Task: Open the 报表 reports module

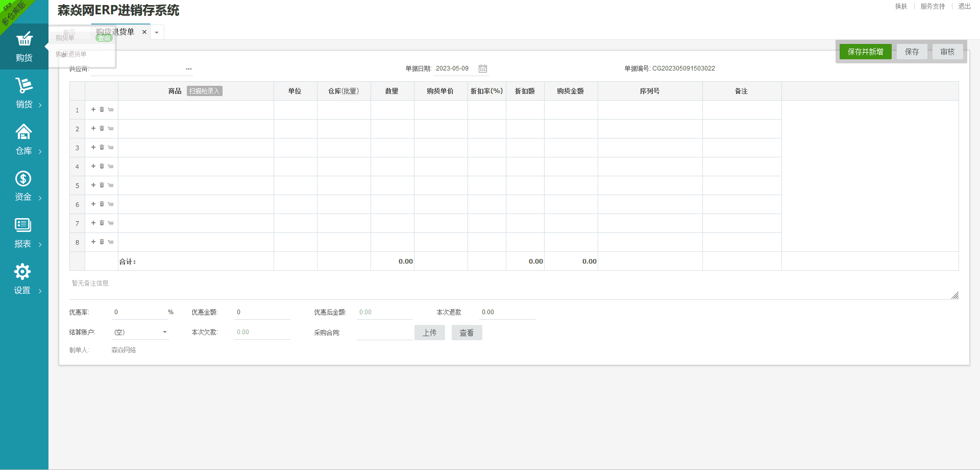Action: click(24, 232)
